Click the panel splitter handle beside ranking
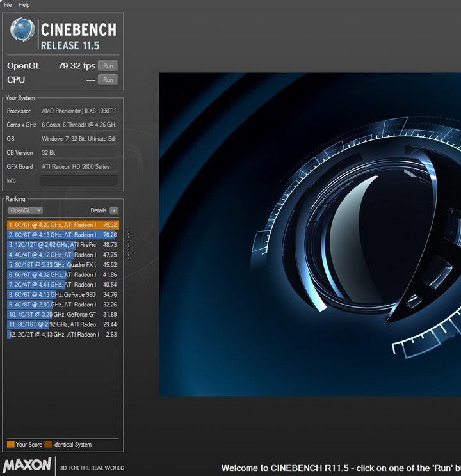The image size is (461, 476). point(128,244)
